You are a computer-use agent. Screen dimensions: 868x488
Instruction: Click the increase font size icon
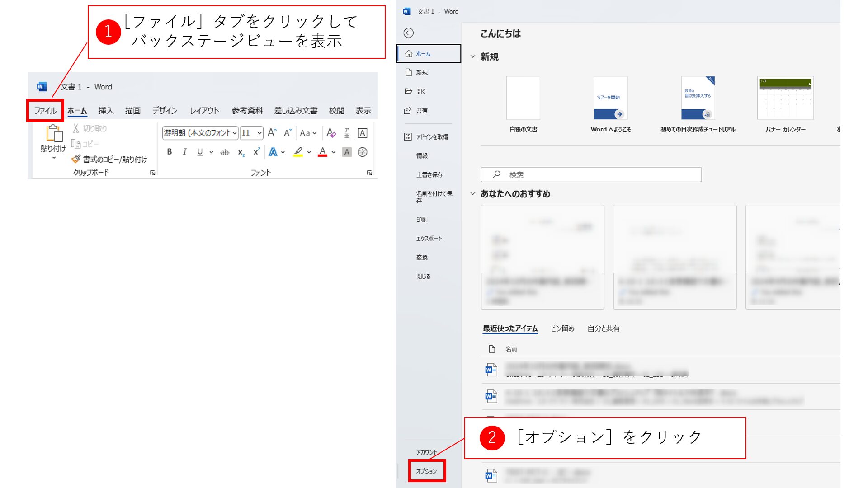tap(271, 133)
